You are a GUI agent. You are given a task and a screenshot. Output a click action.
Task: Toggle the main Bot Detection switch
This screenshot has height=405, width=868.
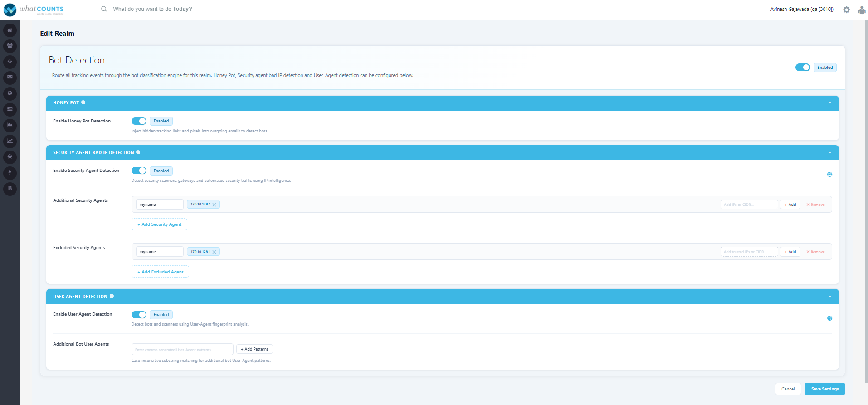pos(803,68)
